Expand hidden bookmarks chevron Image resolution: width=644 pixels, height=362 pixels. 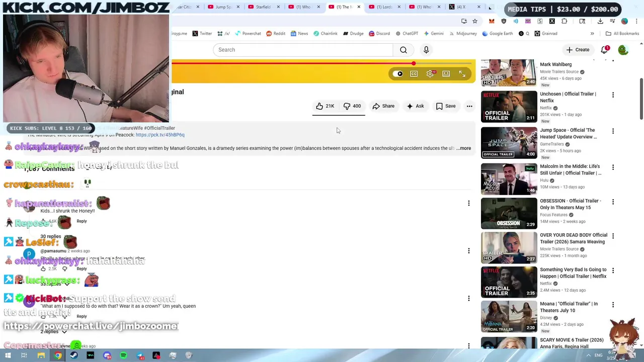(x=592, y=34)
